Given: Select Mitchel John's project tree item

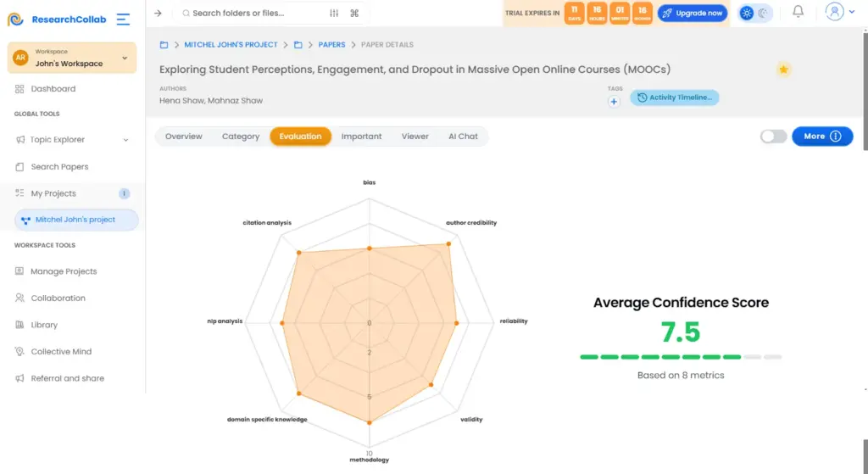Looking at the screenshot, I should [x=76, y=220].
